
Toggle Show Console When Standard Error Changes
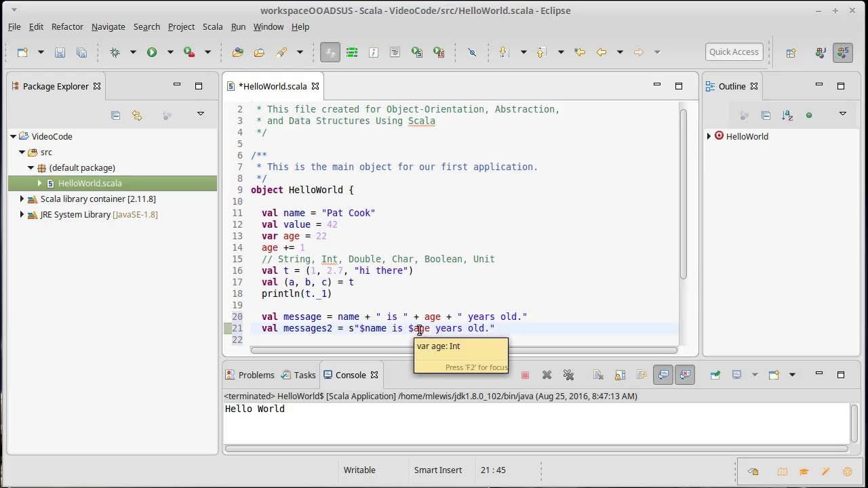coord(685,375)
